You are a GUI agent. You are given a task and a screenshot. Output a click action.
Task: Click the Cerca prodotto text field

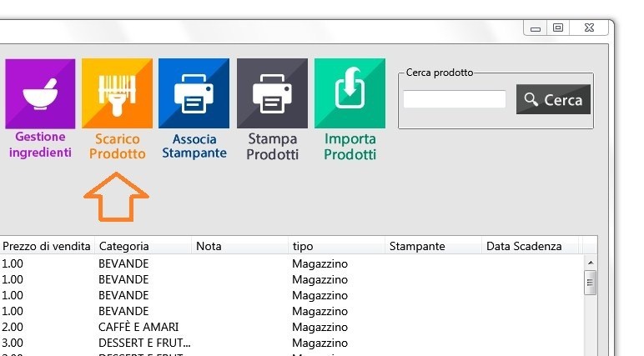coord(454,100)
